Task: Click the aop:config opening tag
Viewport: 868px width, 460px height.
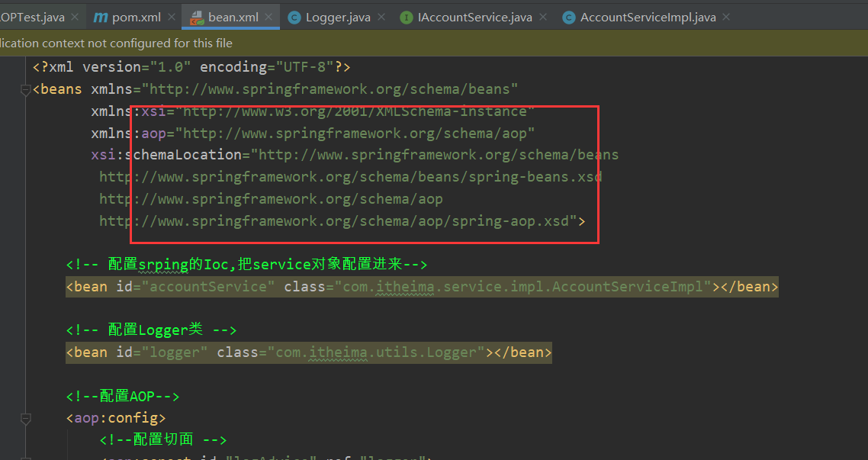Action: click(x=116, y=418)
